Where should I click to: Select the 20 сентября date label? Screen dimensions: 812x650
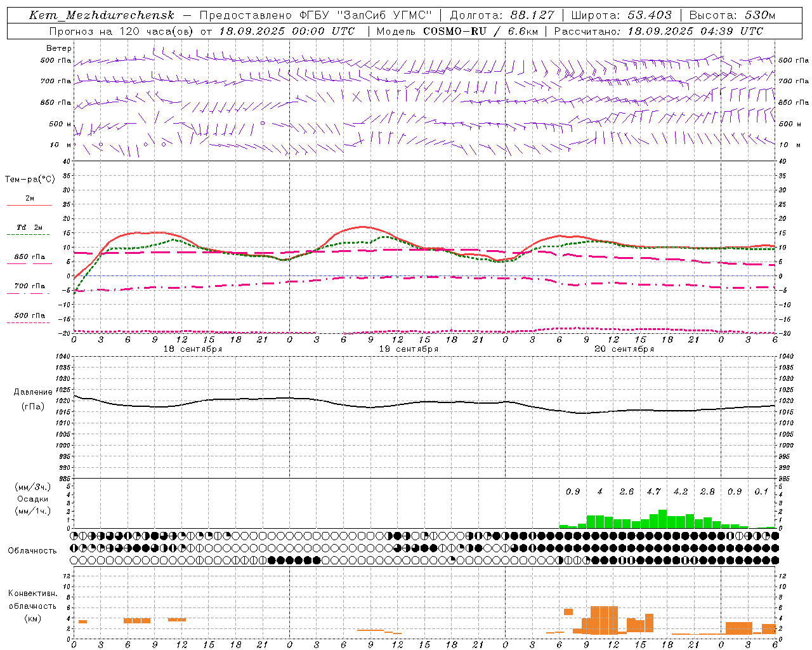[624, 349]
